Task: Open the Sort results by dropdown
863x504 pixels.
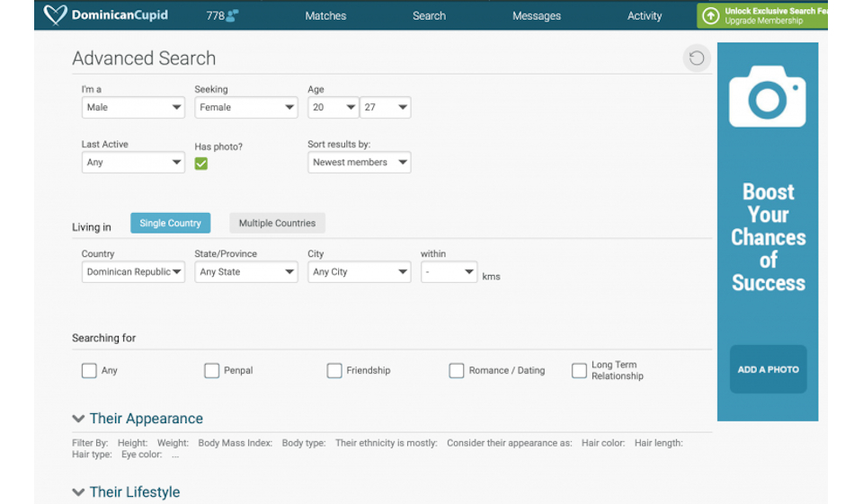Action: click(359, 163)
